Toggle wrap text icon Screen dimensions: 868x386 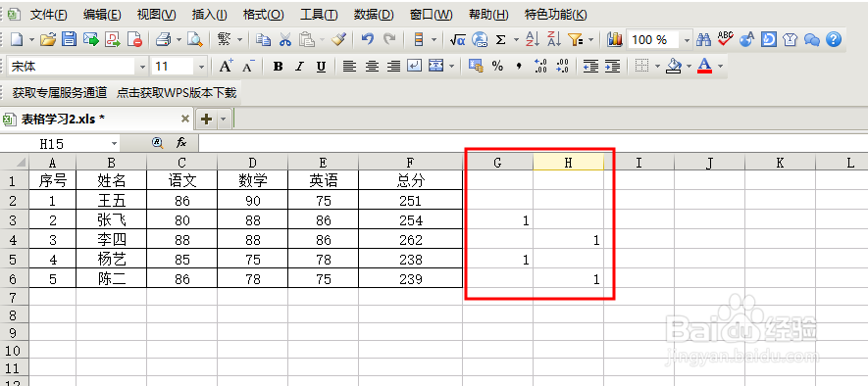point(415,67)
